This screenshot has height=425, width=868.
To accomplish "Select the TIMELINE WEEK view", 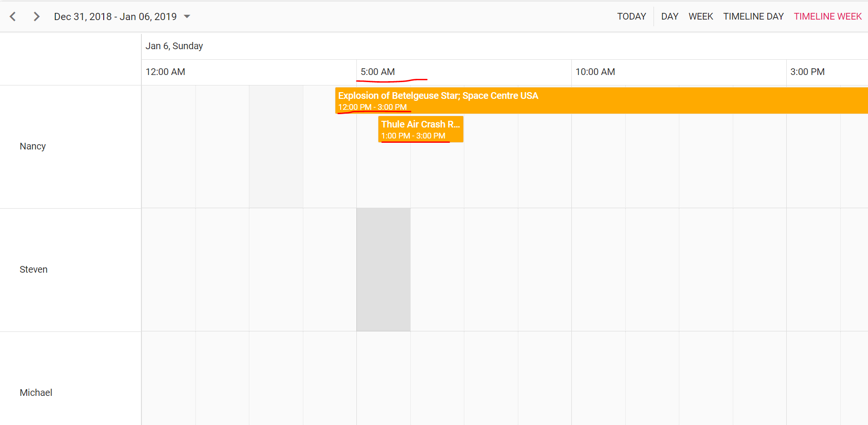I will tap(828, 17).
